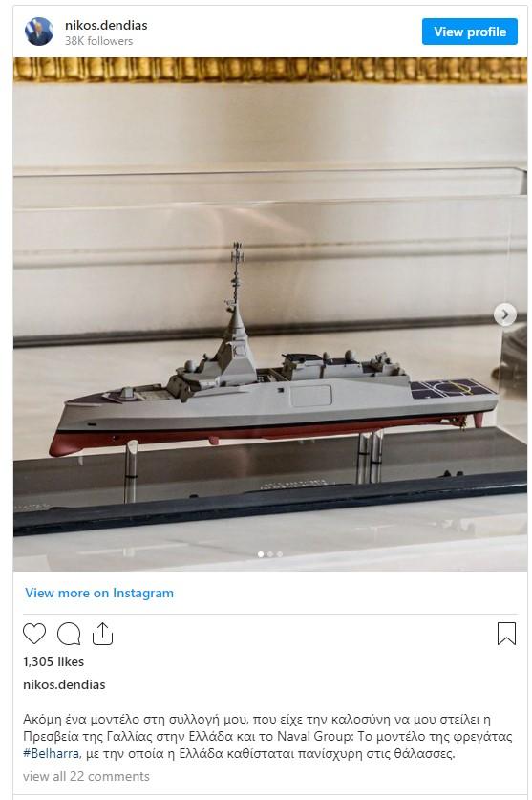The image size is (532, 800).
Task: Click the 1,305 likes count
Action: 53,661
